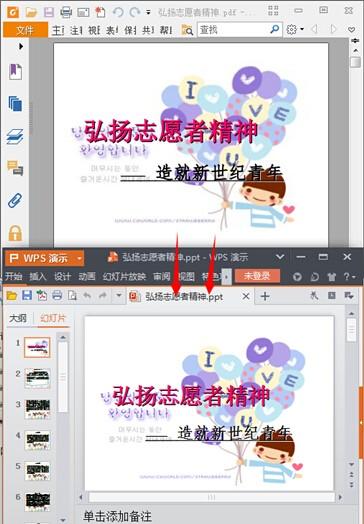Viewport: 364px width, 524px height.
Task: Open the 开始 tab in WPS 演示
Action: (14, 276)
